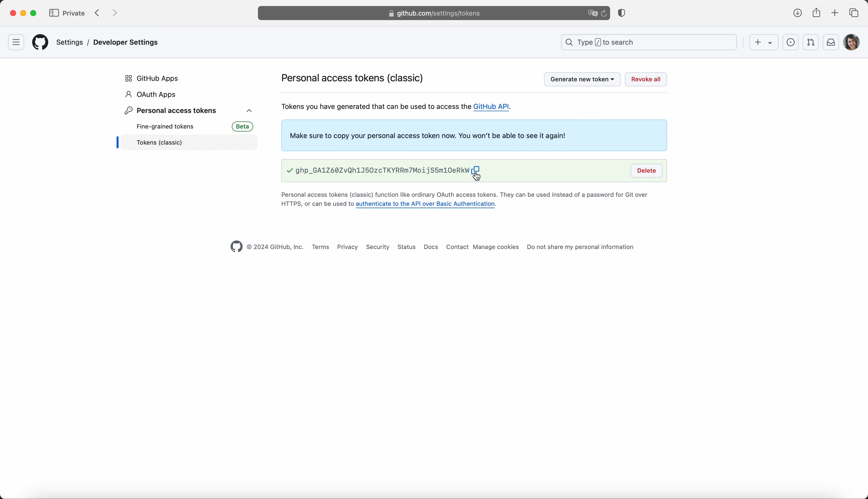Select Fine-grained tokens in sidebar
Screen dimensions: 868x499
(x=165, y=127)
